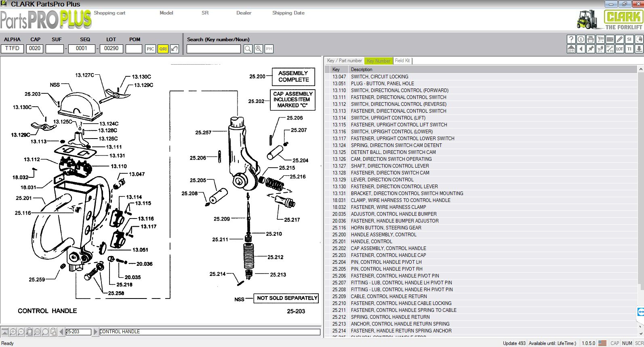The width and height of the screenshot is (644, 347).
Task: Toggle the SI button in toolbar
Action: pos(629,39)
